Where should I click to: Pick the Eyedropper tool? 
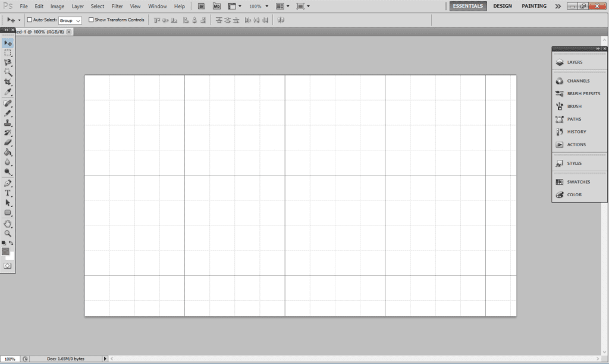click(x=8, y=92)
